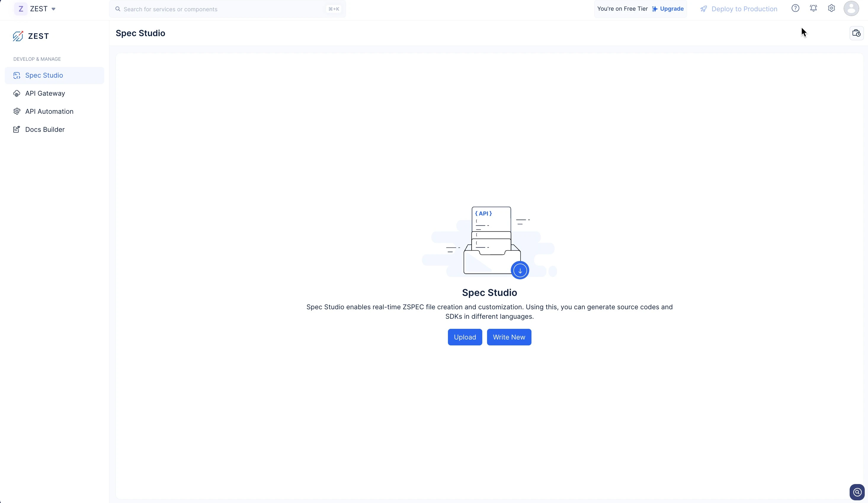Click the Upload button

point(465,337)
